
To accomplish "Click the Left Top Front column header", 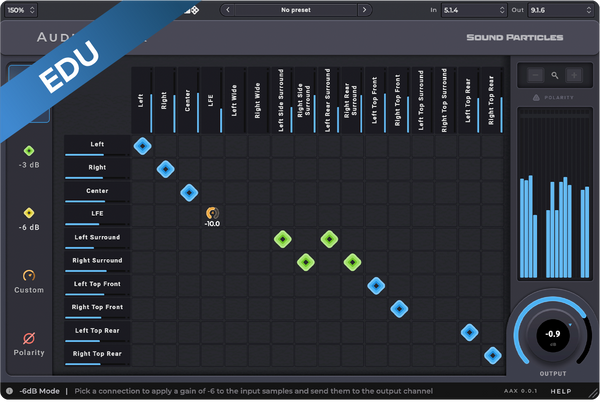I will pos(375,100).
